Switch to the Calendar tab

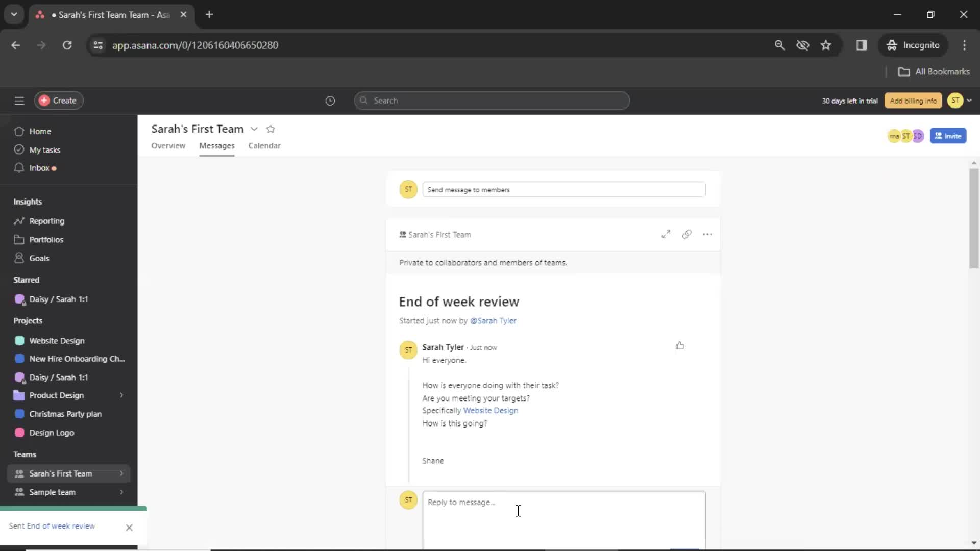tap(264, 145)
